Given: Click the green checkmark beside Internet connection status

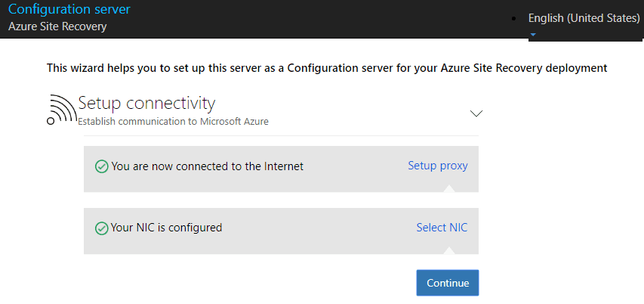Looking at the screenshot, I should pyautogui.click(x=101, y=166).
